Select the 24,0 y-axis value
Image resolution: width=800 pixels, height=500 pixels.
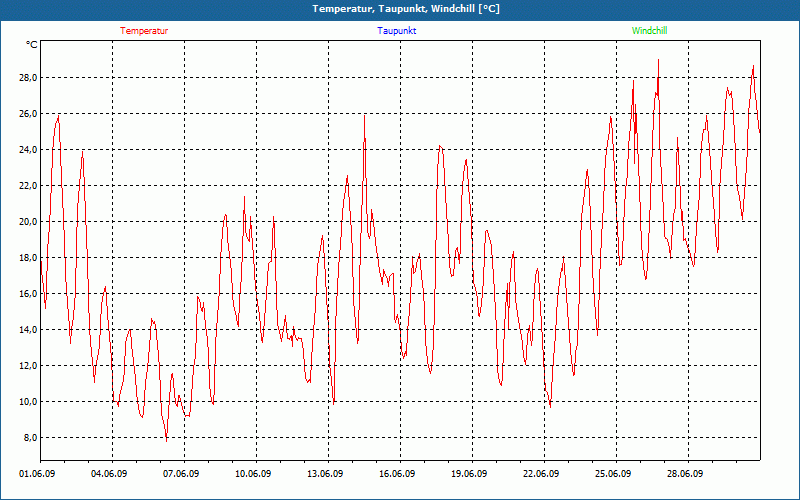pyautogui.click(x=28, y=149)
